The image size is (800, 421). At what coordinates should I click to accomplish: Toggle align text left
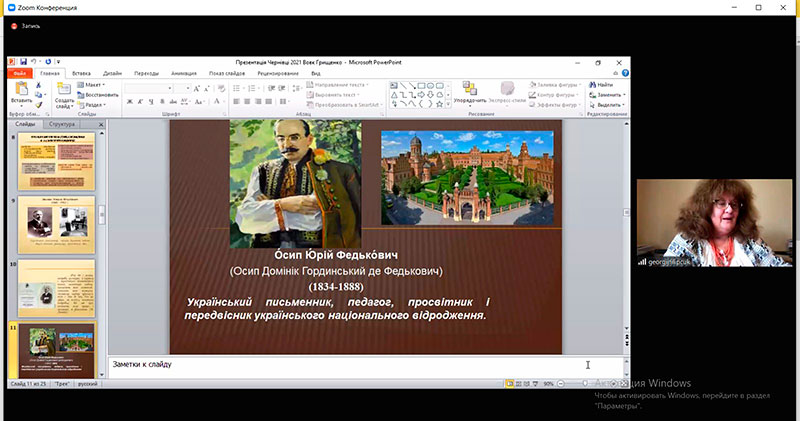pyautogui.click(x=236, y=102)
